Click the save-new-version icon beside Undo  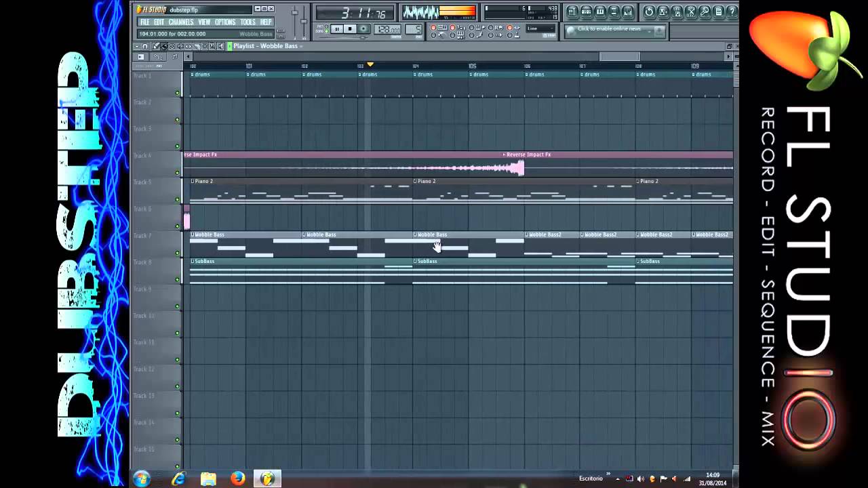(663, 12)
